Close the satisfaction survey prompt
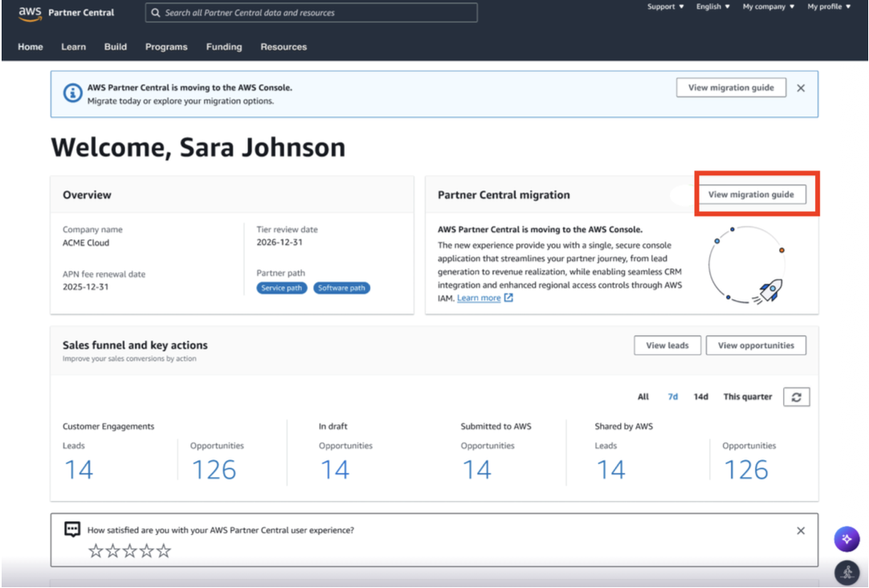 coord(801,530)
